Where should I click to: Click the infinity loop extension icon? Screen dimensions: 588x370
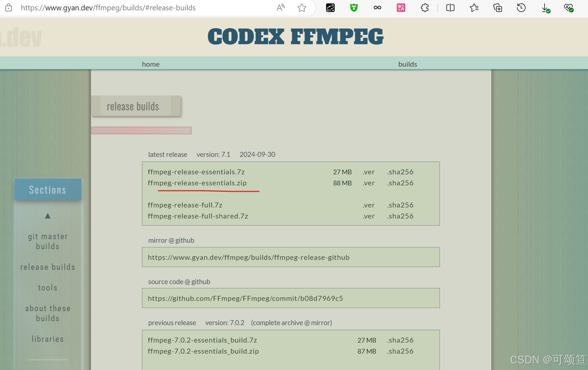tap(377, 7)
